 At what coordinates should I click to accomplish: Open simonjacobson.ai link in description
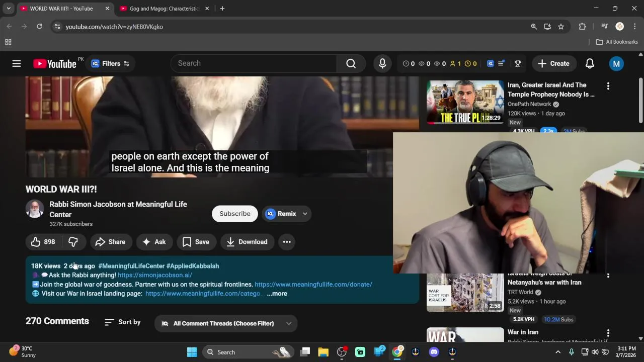155,275
